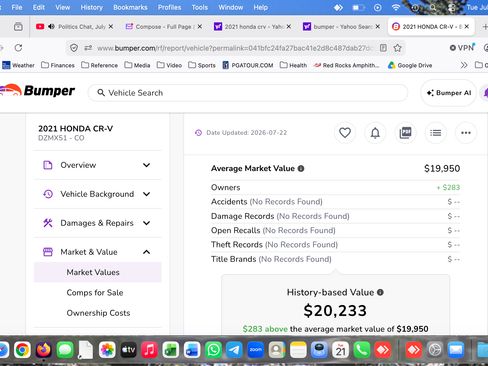488x366 pixels.
Task: Switch to the Politics Chat tab
Action: click(74, 26)
